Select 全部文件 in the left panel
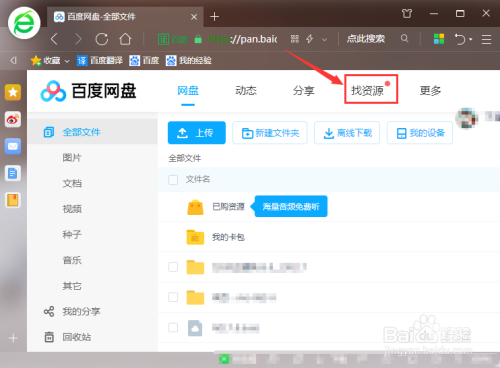 (x=92, y=132)
